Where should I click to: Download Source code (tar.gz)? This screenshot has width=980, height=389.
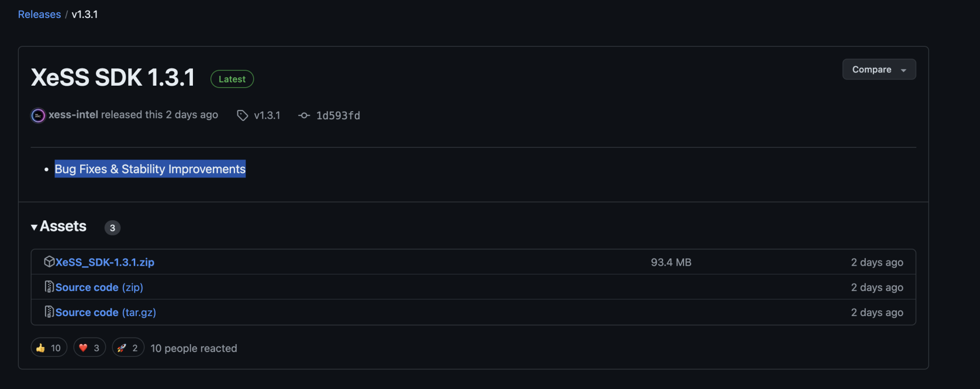106,313
